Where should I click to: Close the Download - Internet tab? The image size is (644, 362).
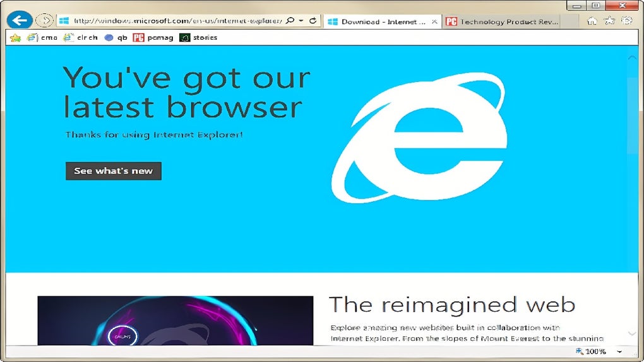(x=434, y=21)
